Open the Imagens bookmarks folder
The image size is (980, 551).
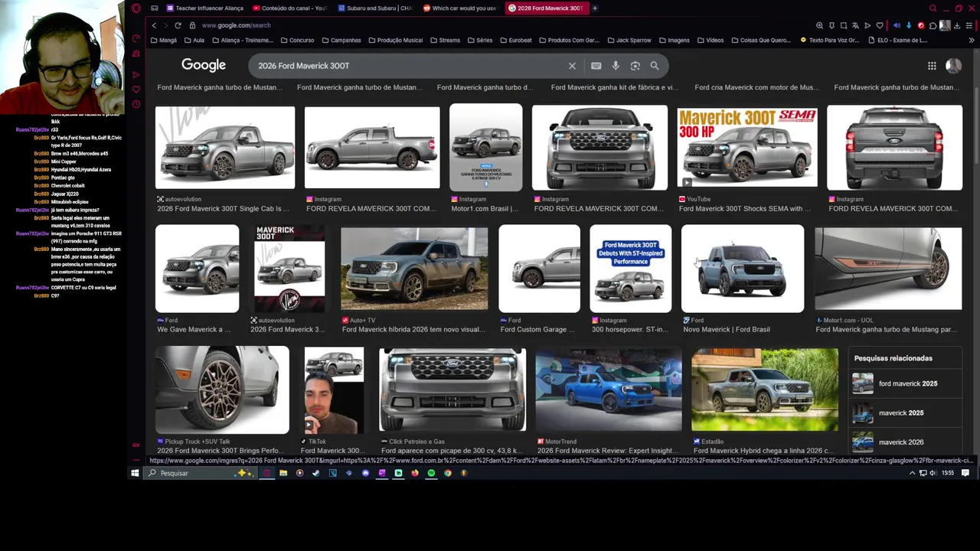[674, 40]
